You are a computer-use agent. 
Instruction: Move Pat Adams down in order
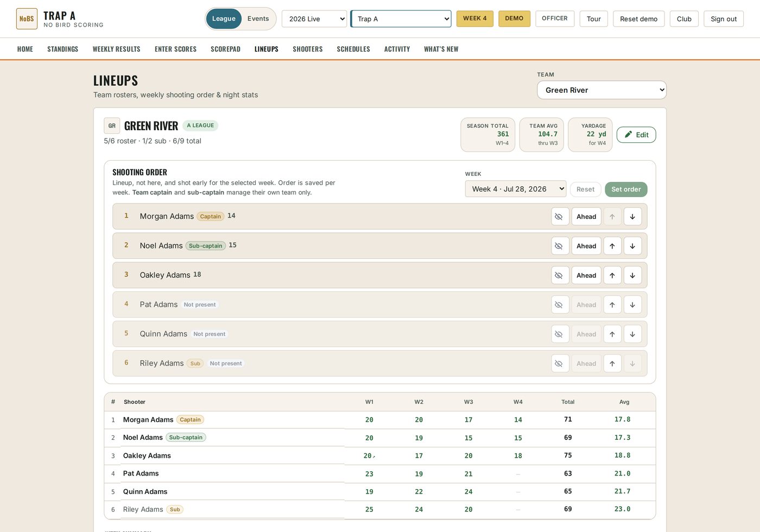tap(632, 305)
